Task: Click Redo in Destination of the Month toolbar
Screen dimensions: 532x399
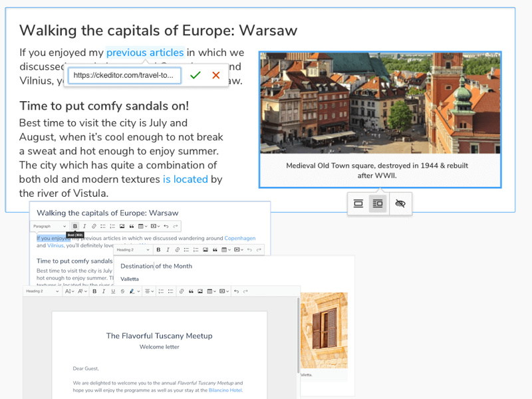Action: (x=259, y=250)
